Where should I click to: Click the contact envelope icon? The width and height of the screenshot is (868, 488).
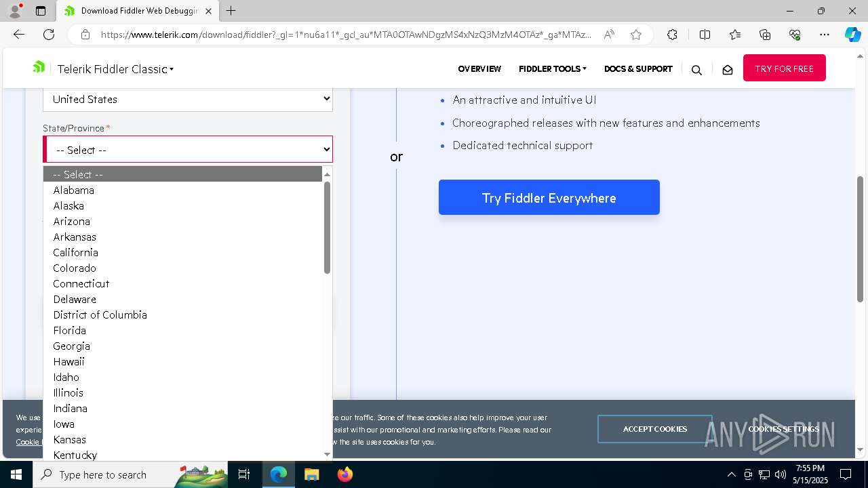[728, 69]
